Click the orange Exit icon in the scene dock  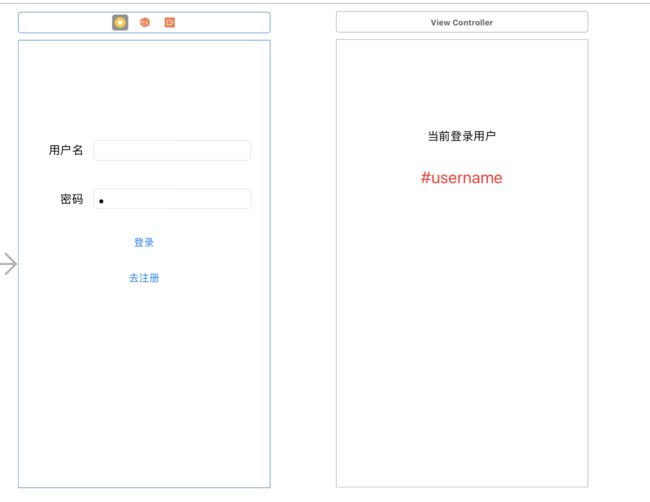click(170, 22)
